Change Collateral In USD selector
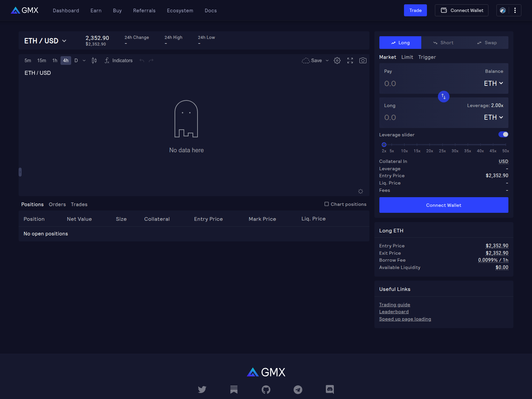Image resolution: width=532 pixels, height=399 pixels. [x=503, y=161]
